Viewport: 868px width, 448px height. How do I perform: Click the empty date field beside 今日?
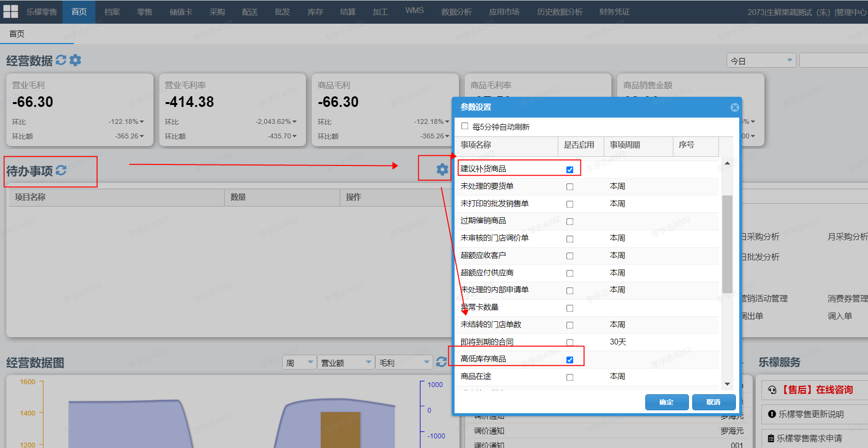[x=834, y=60]
